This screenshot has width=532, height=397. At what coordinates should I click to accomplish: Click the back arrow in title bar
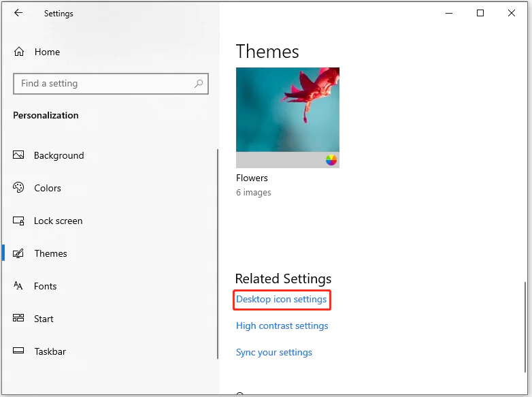[18, 13]
